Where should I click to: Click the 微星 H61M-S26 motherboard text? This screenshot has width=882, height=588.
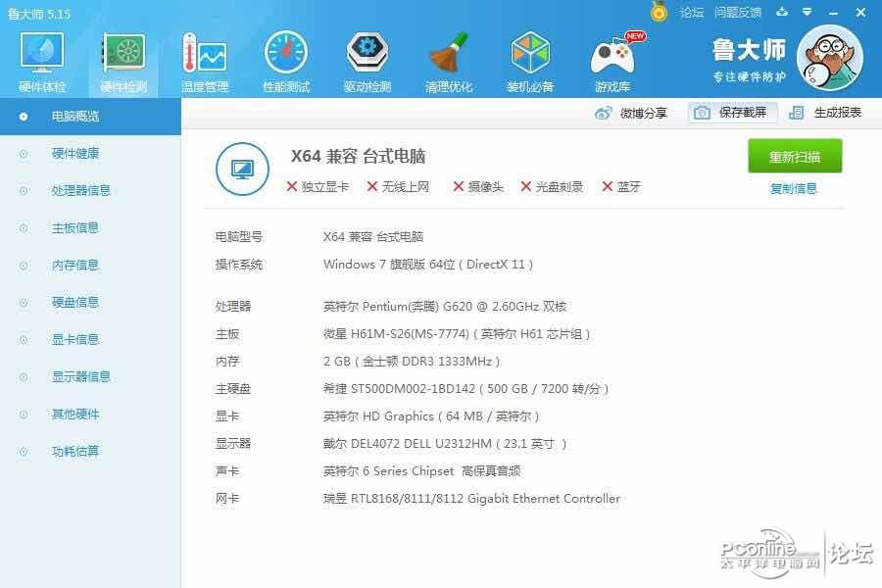click(x=457, y=333)
